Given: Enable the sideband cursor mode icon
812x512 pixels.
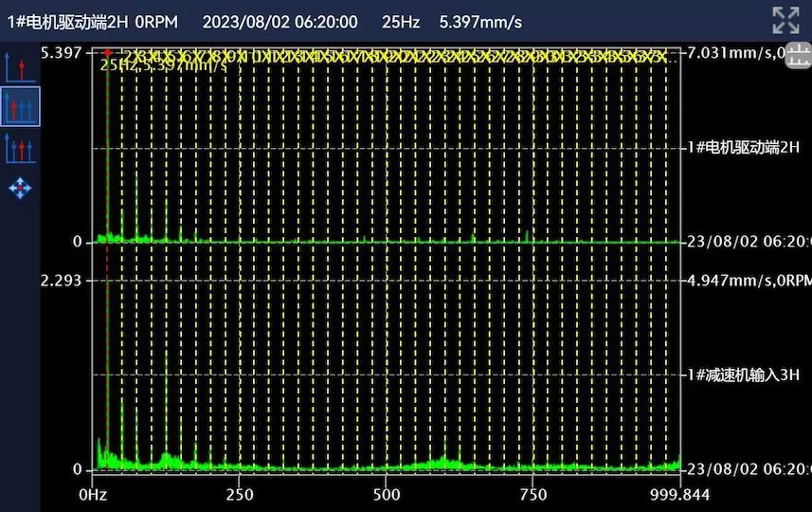Looking at the screenshot, I should [x=20, y=148].
